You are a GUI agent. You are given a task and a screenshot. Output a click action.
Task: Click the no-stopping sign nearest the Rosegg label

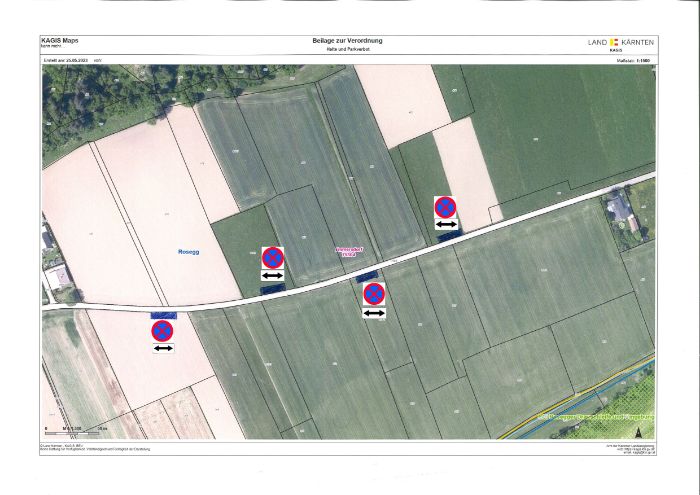tap(272, 258)
